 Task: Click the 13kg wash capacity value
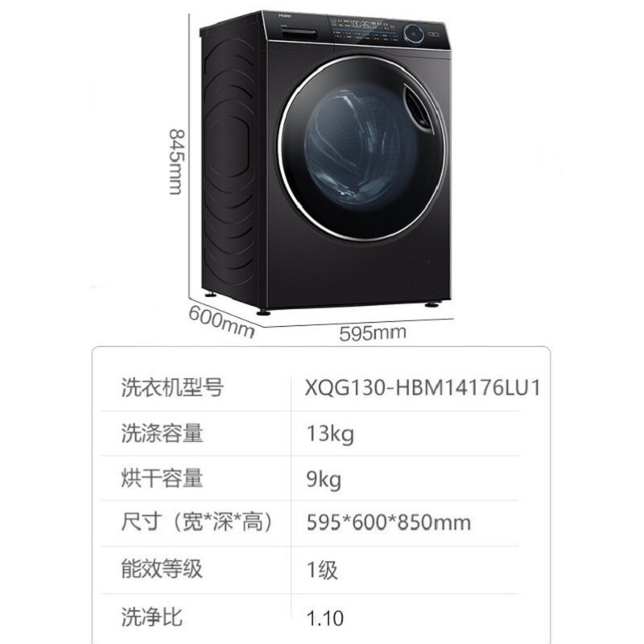(330, 435)
